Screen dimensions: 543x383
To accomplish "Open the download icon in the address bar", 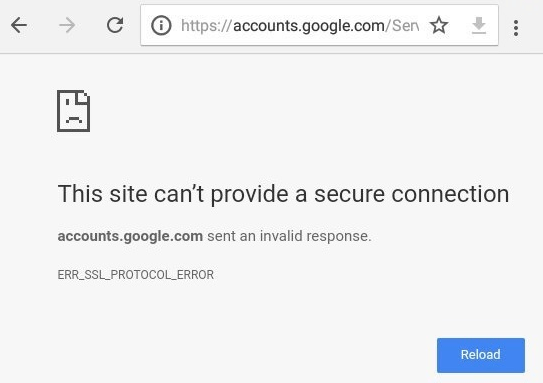I will tap(479, 25).
